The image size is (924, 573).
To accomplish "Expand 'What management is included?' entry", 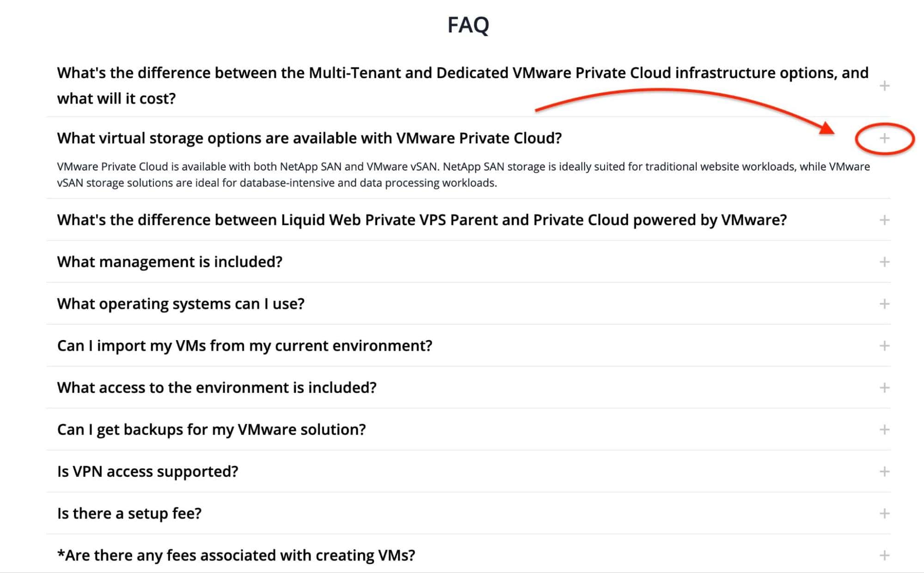I will point(884,262).
